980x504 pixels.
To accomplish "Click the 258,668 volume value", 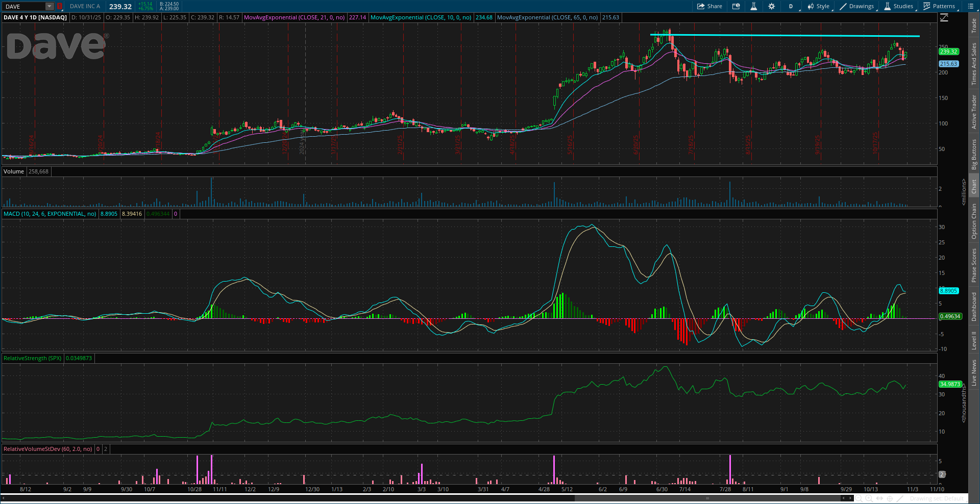I will click(x=38, y=171).
